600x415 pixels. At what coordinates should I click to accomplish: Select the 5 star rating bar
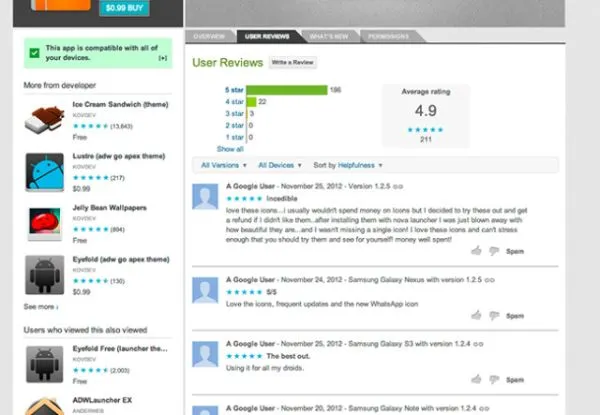coord(287,90)
